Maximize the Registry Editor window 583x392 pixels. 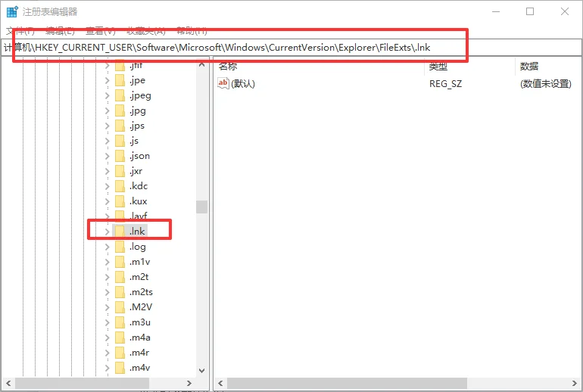[530, 11]
